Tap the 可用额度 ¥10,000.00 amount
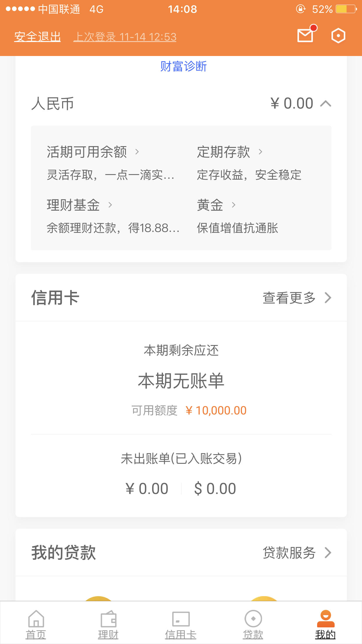 click(216, 410)
